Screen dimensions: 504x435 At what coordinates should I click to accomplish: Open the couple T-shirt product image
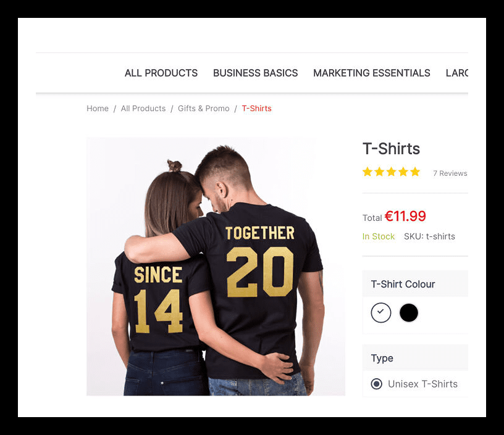(216, 267)
